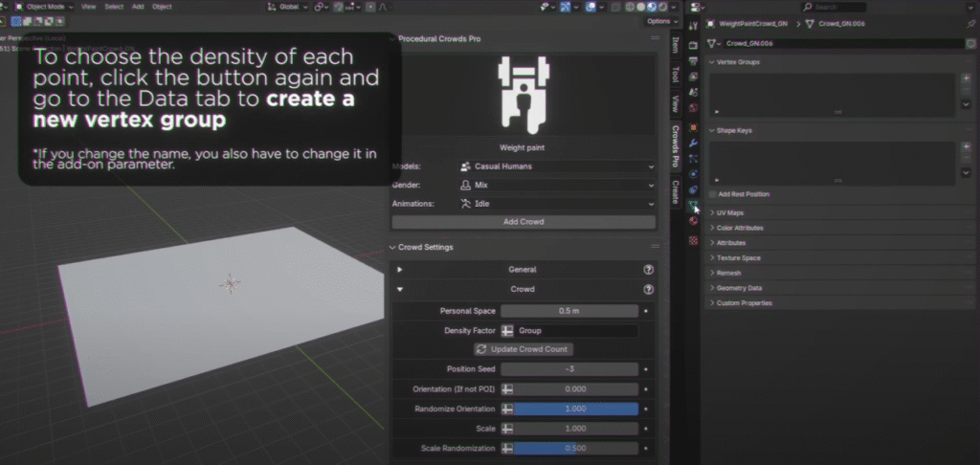Screen dimensions: 980x465
Task: Open the Modifiers wrench properties tab
Action: pos(693,142)
